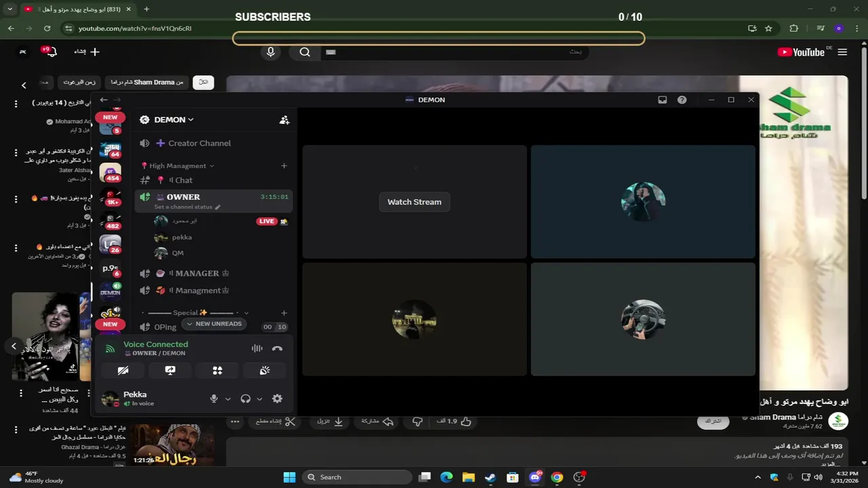
Task: Open headphone output options chevron
Action: pyautogui.click(x=259, y=399)
